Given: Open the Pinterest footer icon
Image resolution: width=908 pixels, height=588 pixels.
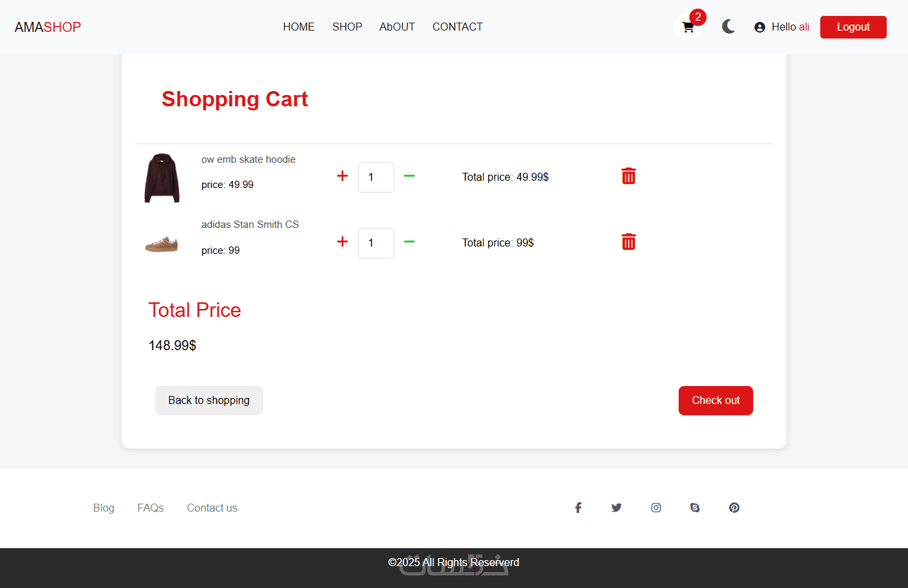Looking at the screenshot, I should point(734,508).
